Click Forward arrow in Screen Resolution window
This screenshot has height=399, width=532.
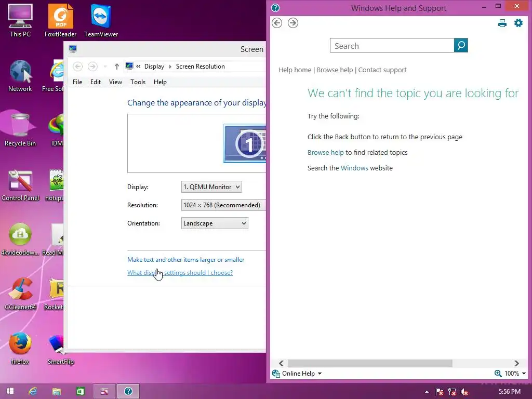pos(92,66)
